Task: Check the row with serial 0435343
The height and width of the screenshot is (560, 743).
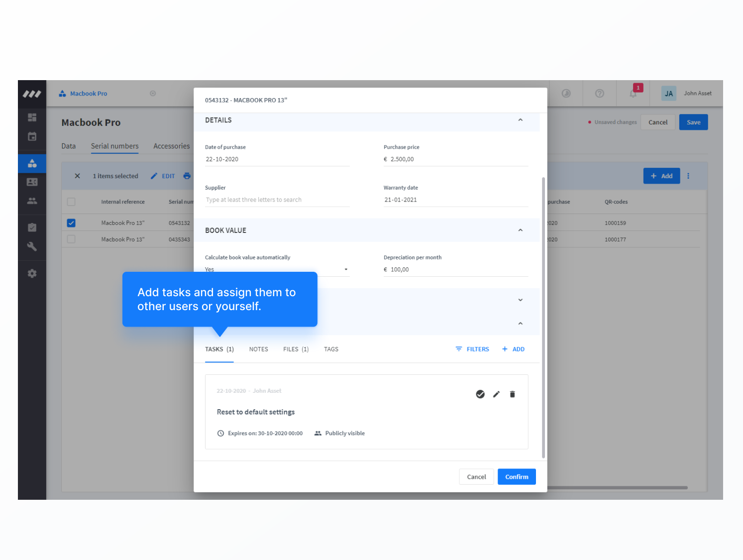Action: [71, 239]
